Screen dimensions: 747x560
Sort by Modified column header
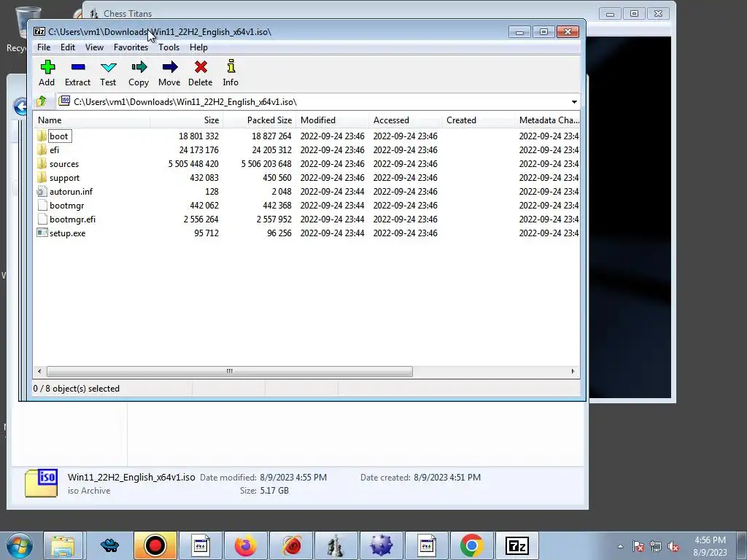[x=332, y=120]
